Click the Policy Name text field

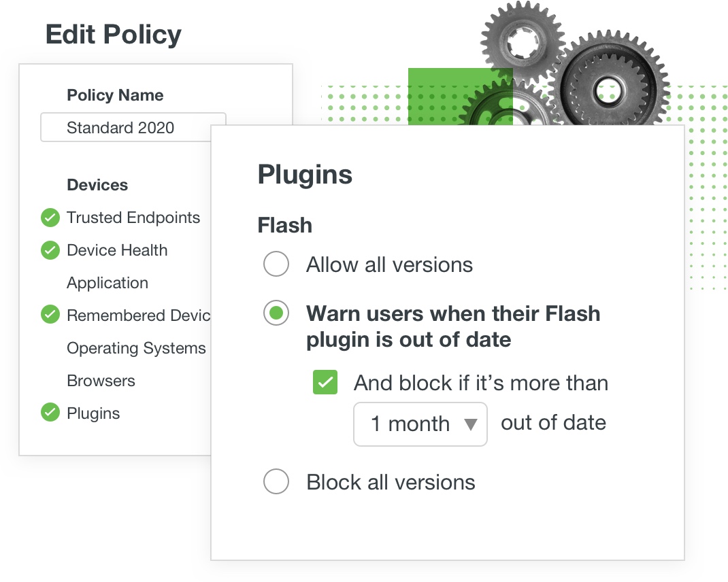[133, 128]
